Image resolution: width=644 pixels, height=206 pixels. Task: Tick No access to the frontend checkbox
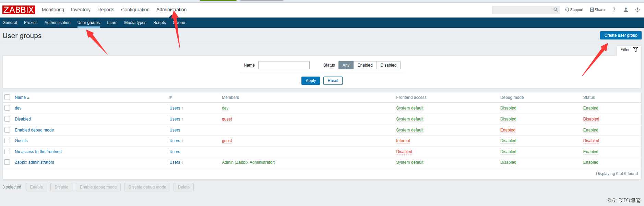[7, 151]
